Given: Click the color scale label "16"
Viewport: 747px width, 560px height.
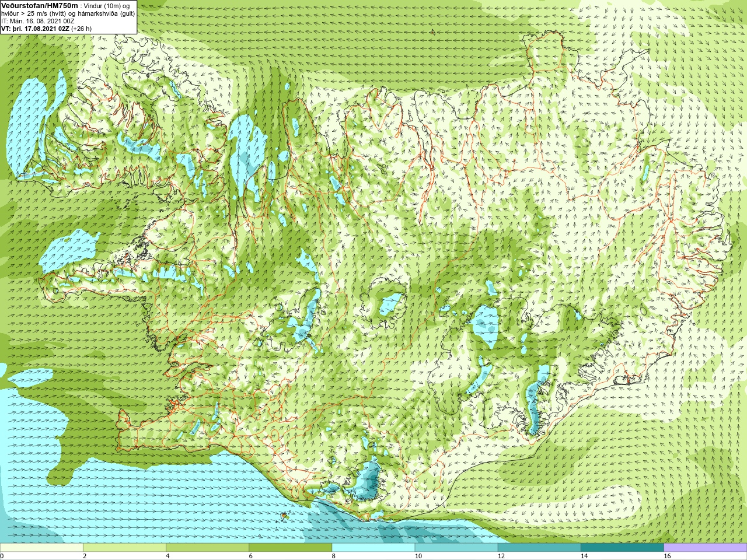Looking at the screenshot, I should pyautogui.click(x=667, y=556).
